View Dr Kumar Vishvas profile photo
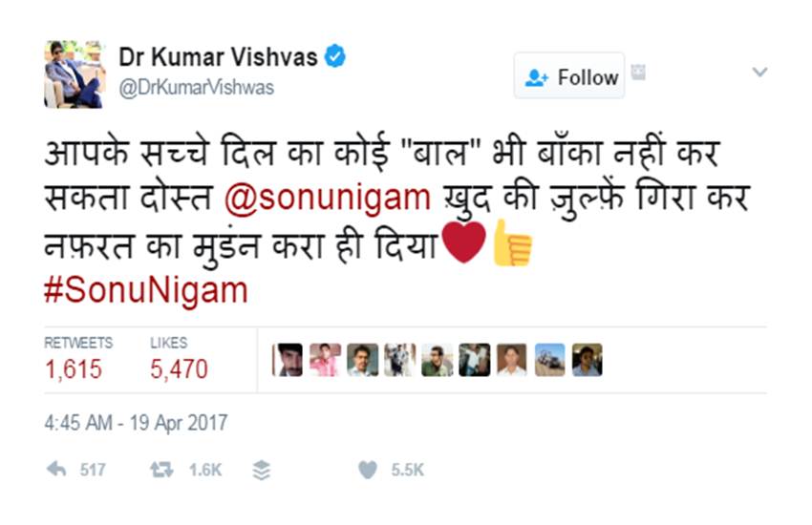 pos(74,73)
